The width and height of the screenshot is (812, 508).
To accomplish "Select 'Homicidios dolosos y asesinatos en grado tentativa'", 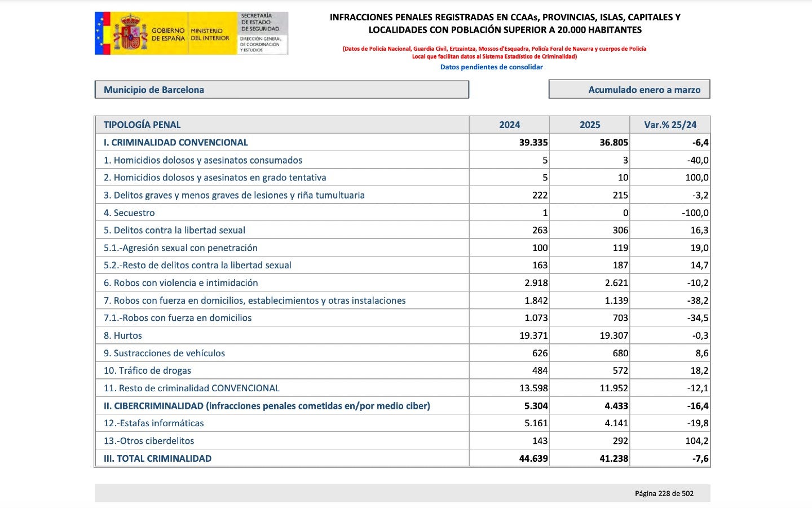I will pyautogui.click(x=215, y=178).
